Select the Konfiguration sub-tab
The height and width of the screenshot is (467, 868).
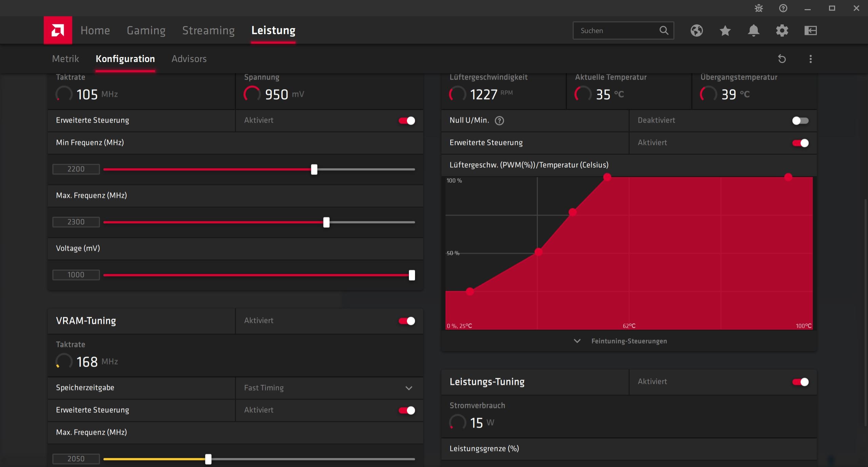point(125,59)
